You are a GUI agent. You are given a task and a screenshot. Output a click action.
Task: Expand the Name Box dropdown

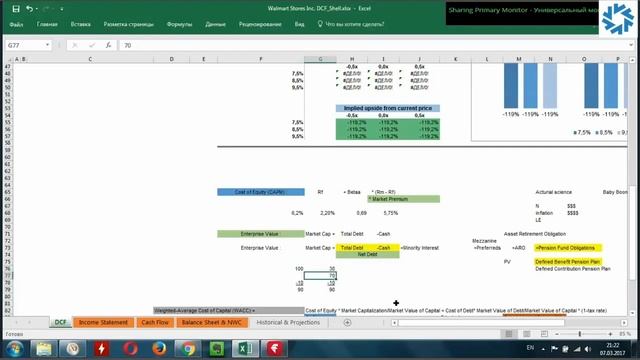47,45
